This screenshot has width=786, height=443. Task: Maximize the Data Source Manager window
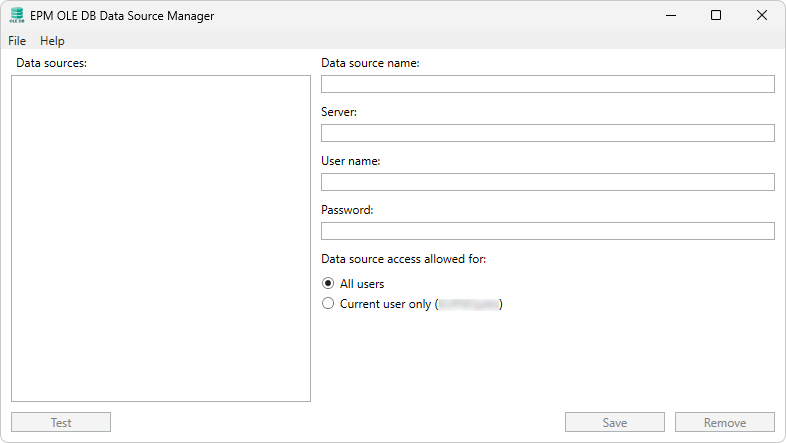point(716,16)
